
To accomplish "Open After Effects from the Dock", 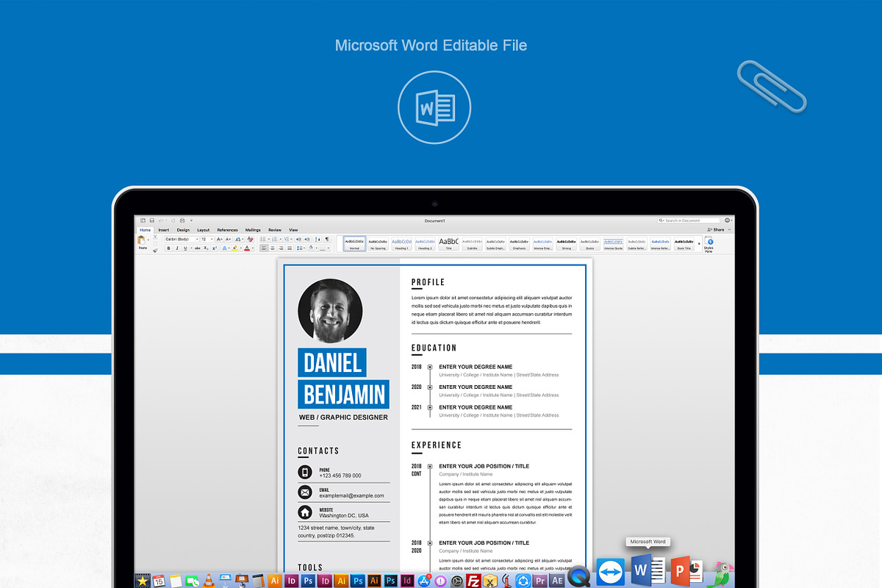I will pyautogui.click(x=557, y=581).
